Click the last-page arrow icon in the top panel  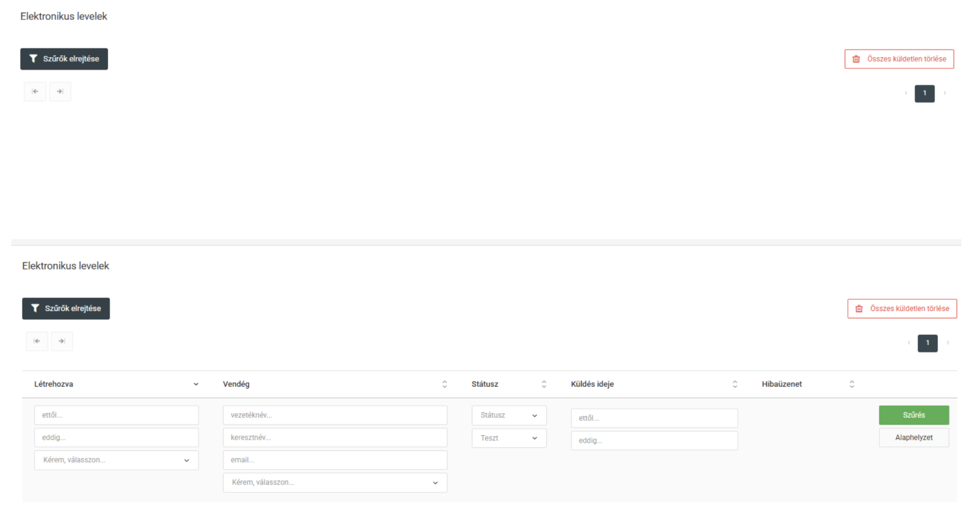tap(60, 92)
